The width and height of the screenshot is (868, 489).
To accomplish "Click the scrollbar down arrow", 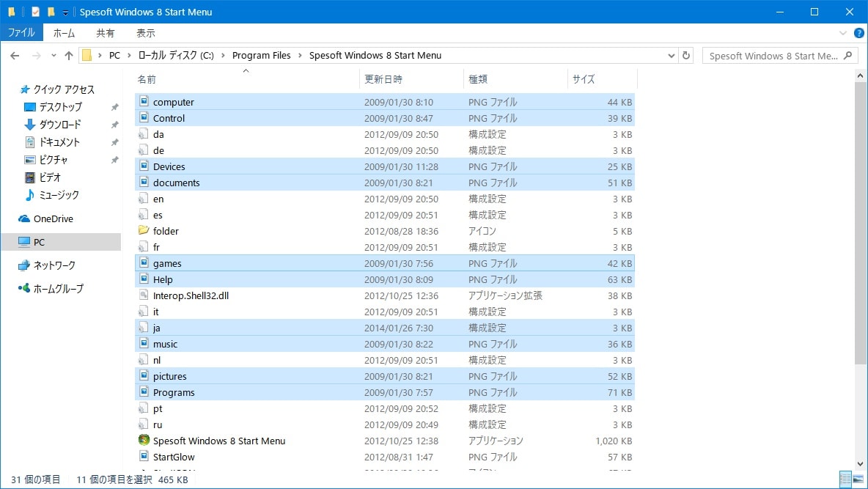I will click(x=860, y=463).
